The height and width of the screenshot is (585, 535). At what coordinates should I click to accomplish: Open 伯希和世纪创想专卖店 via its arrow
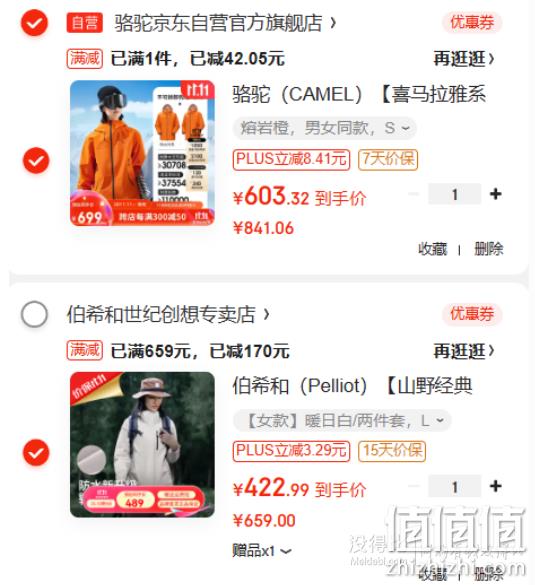(x=266, y=314)
